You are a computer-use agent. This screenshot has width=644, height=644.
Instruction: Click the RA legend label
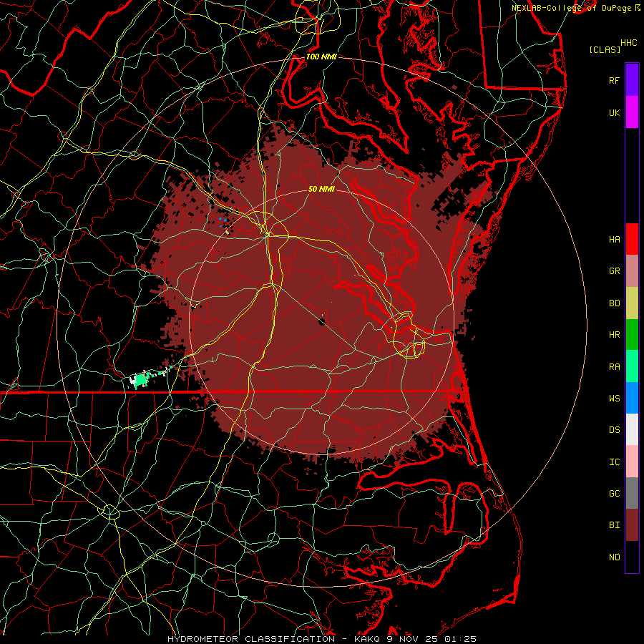coord(614,367)
